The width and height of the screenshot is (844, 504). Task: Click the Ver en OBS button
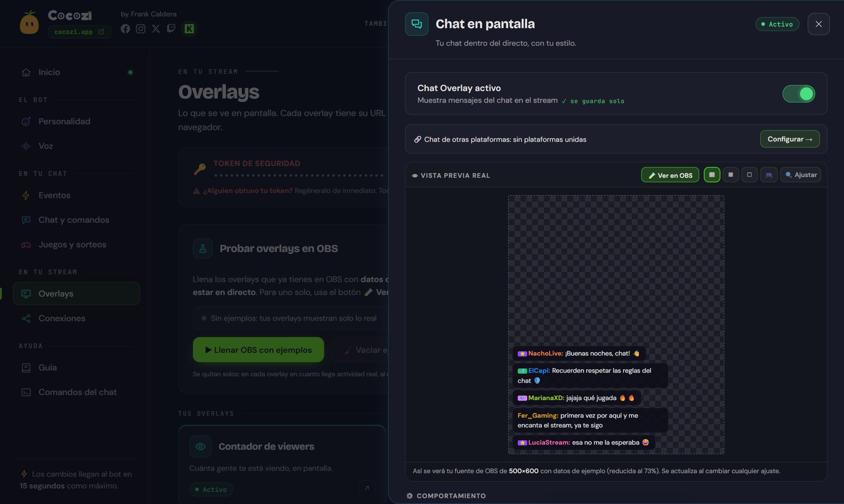tap(670, 175)
